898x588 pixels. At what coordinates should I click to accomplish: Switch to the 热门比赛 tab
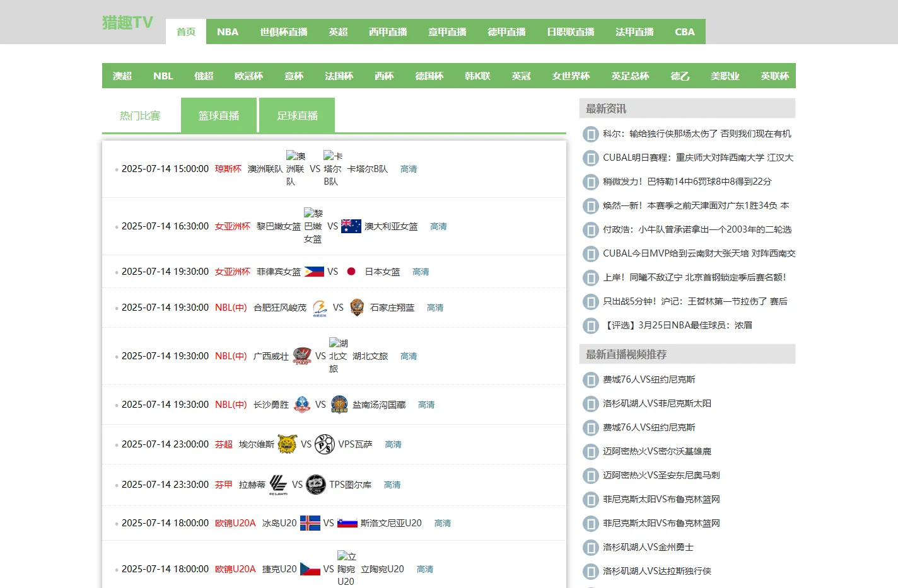click(x=140, y=115)
